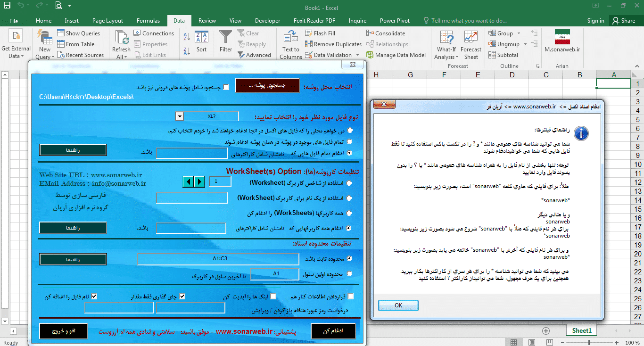Select the first-cell-to-last-cell range radio option

pos(349,273)
